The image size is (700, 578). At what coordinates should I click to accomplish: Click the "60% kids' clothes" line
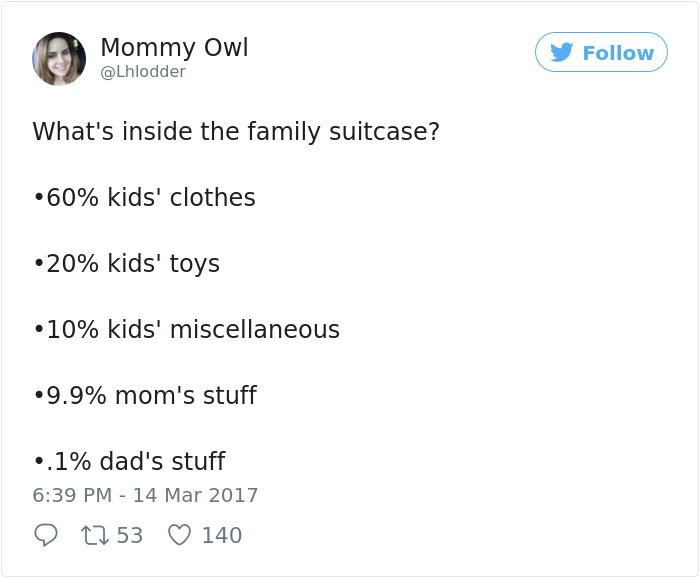[x=144, y=198]
